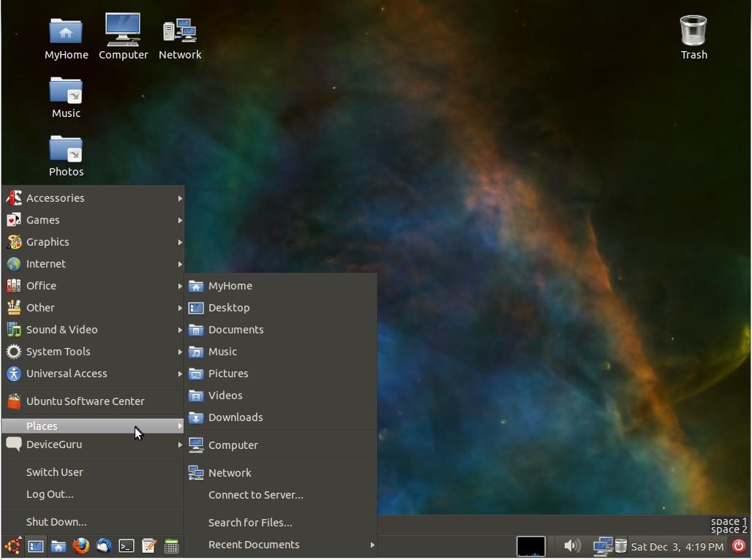This screenshot has height=560, width=752.
Task: Click the system monitor graph applet
Action: tap(530, 546)
